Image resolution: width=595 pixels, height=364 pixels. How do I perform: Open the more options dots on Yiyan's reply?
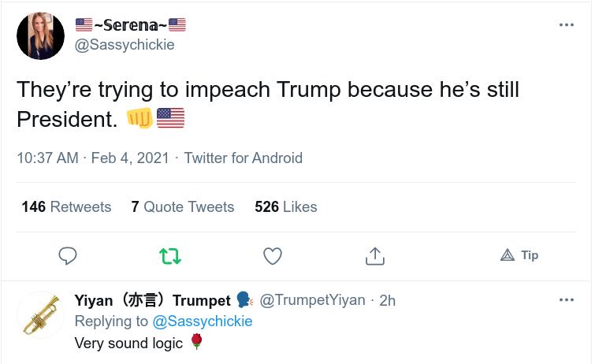566,300
